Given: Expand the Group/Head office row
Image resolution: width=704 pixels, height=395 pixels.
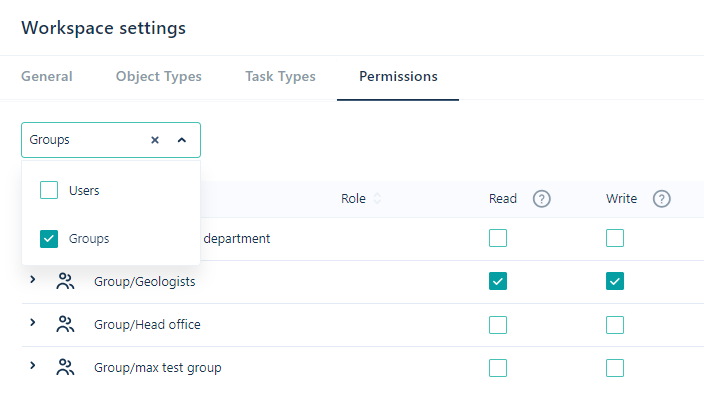Looking at the screenshot, I should (32, 322).
